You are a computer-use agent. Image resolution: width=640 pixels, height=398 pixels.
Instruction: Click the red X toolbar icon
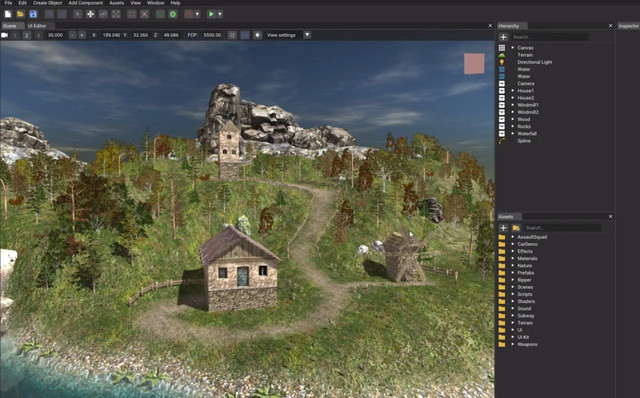click(144, 14)
